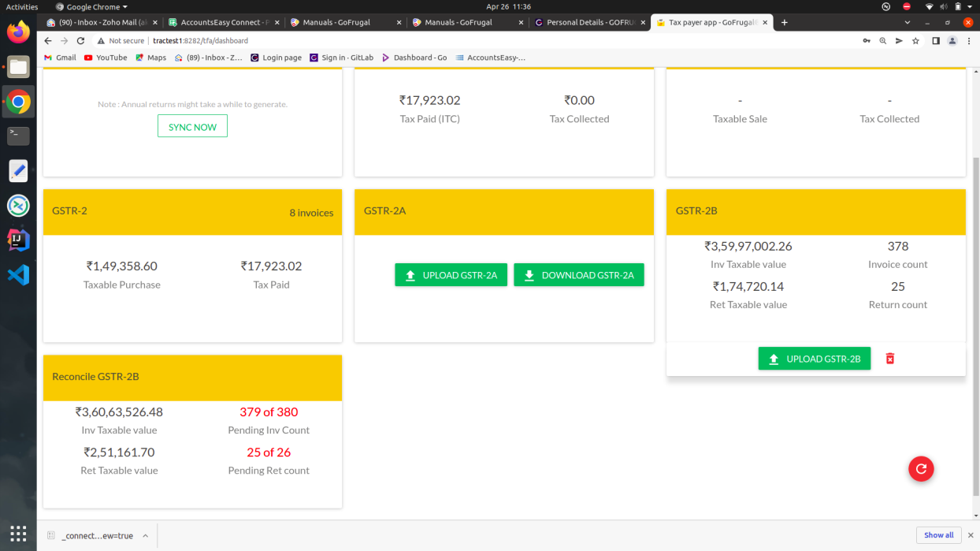This screenshot has width=980, height=551.
Task: Open the saved passwords key icon
Action: [866, 40]
